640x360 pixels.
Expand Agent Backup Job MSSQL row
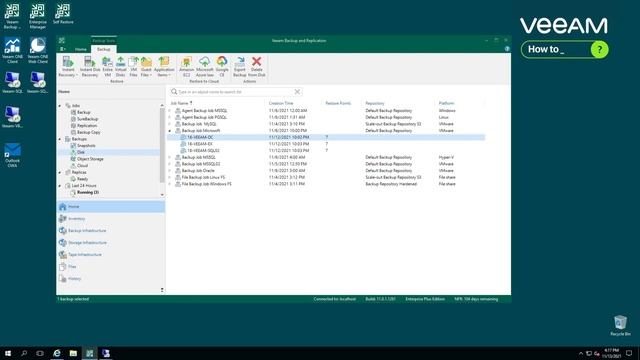click(170, 111)
